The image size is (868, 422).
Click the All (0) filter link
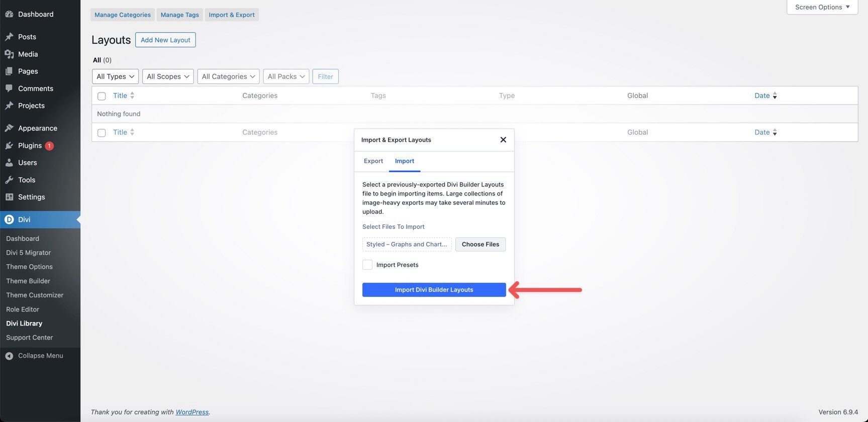pos(102,60)
